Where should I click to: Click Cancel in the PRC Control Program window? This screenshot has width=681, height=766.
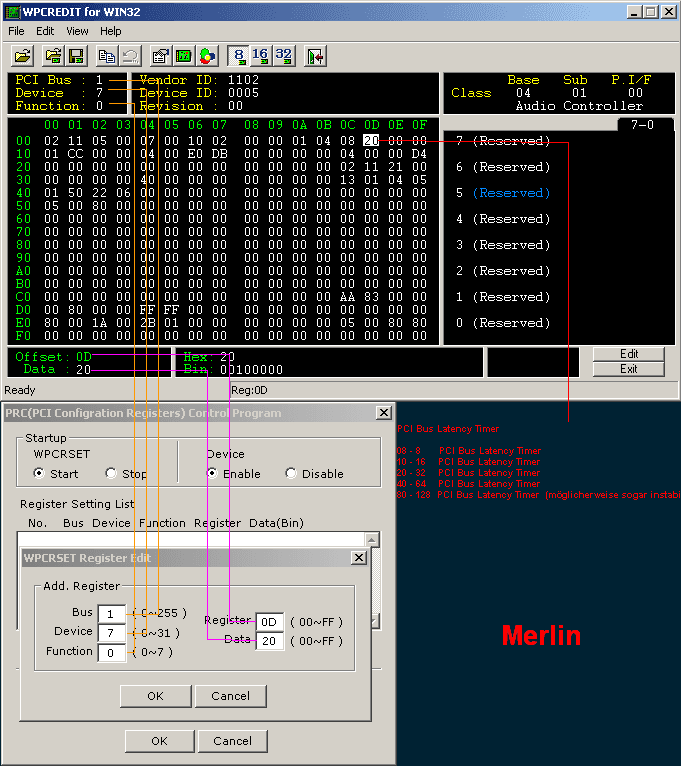pyautogui.click(x=233, y=741)
